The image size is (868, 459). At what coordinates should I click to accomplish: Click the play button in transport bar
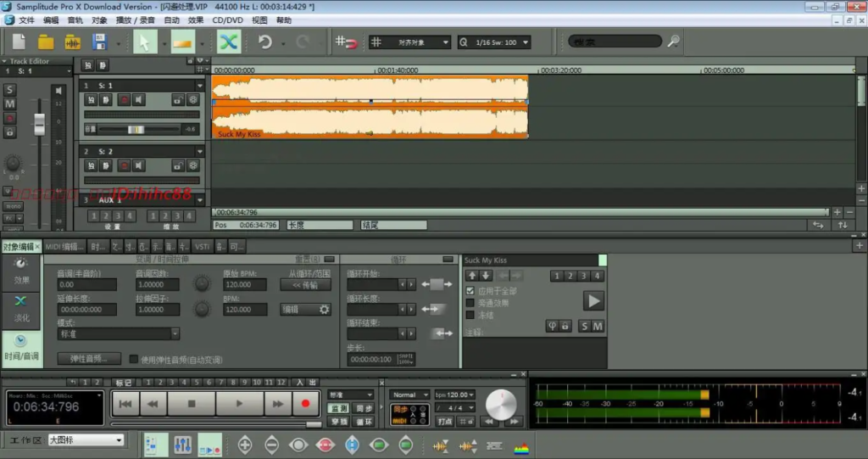point(239,404)
